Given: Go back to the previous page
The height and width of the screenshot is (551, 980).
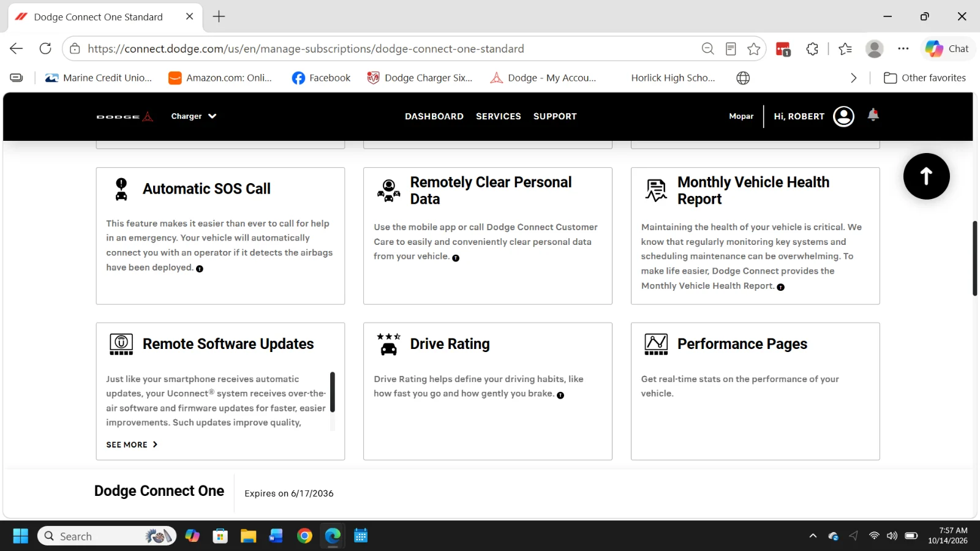Looking at the screenshot, I should 17,48.
